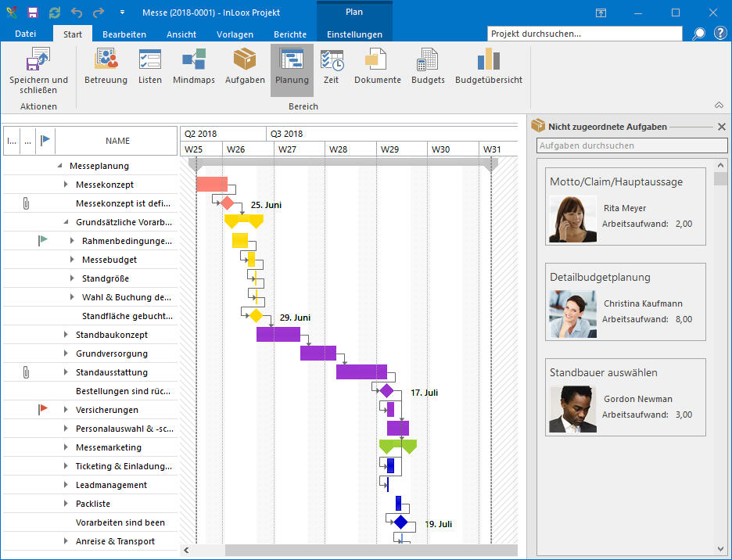
Task: Open the Datei menu tab
Action: pyautogui.click(x=26, y=34)
